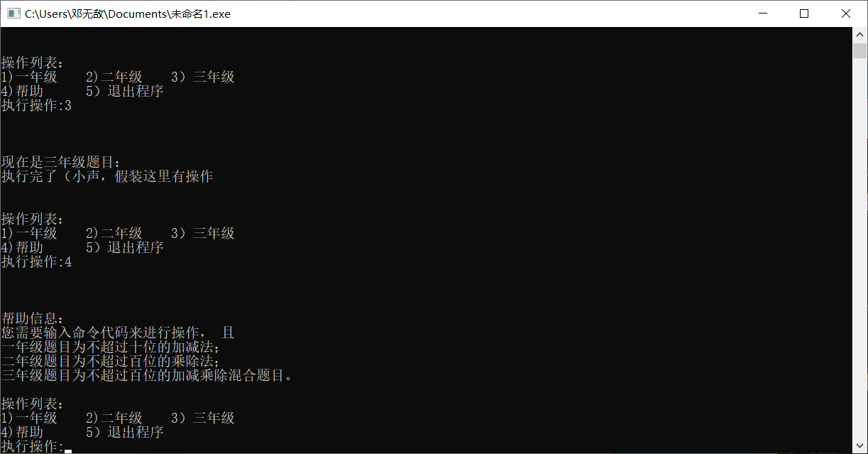This screenshot has width=868, height=454.
Task: Click the vertical scrollbar thumb
Action: pyautogui.click(x=859, y=50)
